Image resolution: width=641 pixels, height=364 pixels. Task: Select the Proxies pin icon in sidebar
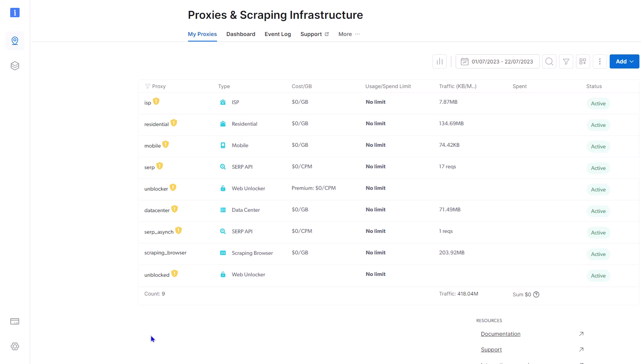pyautogui.click(x=14, y=41)
